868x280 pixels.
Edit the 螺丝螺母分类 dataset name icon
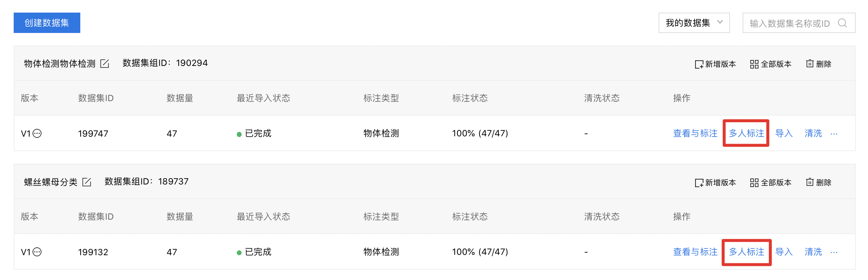coord(87,182)
